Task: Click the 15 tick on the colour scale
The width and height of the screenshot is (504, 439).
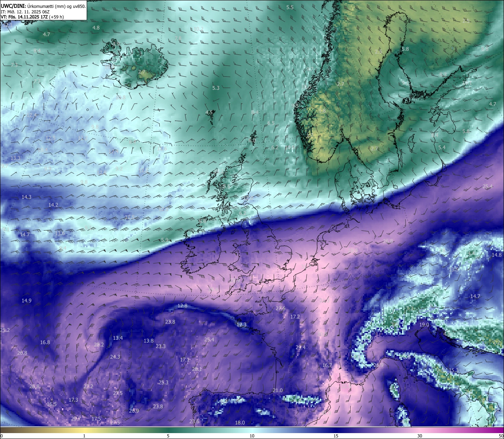Action: [x=336, y=436]
